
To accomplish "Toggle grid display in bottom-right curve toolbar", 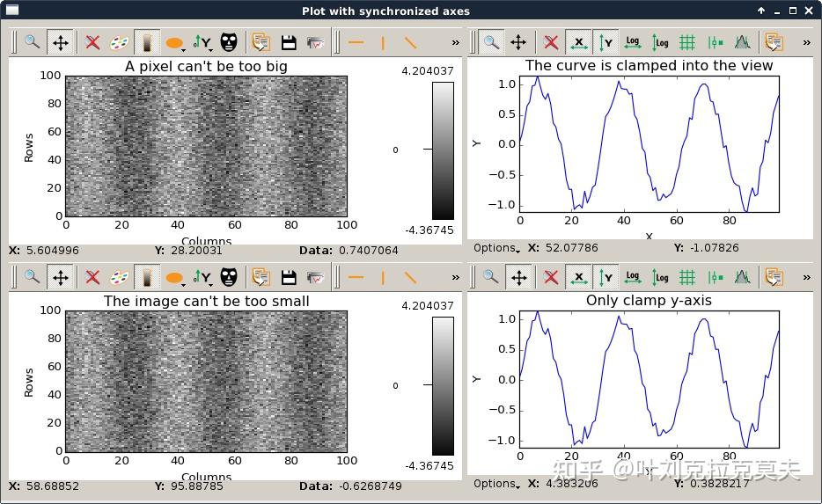I will click(687, 278).
